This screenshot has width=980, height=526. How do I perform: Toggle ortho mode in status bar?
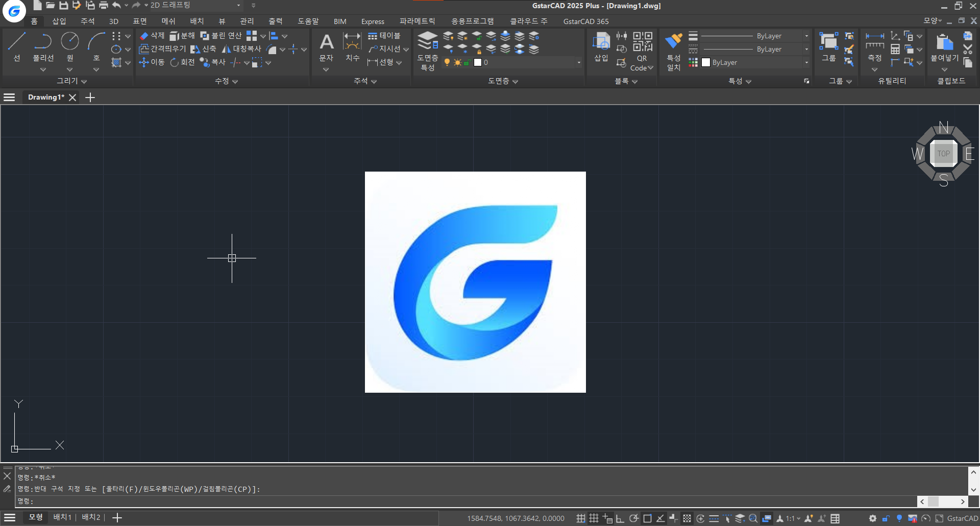[x=620, y=518]
